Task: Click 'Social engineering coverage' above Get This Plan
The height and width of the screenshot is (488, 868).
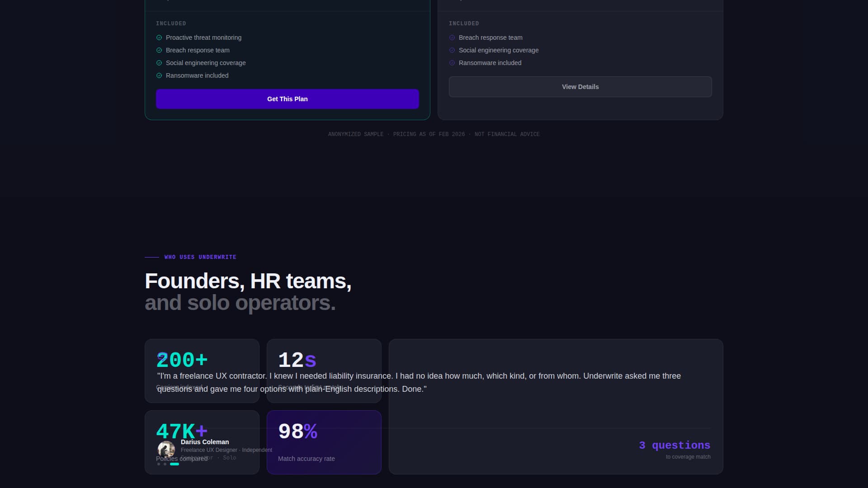Action: pyautogui.click(x=206, y=63)
